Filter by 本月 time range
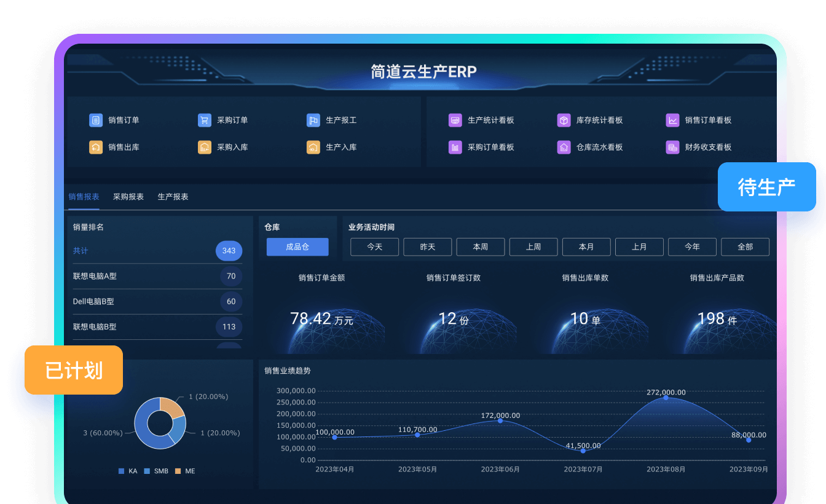 (x=586, y=247)
